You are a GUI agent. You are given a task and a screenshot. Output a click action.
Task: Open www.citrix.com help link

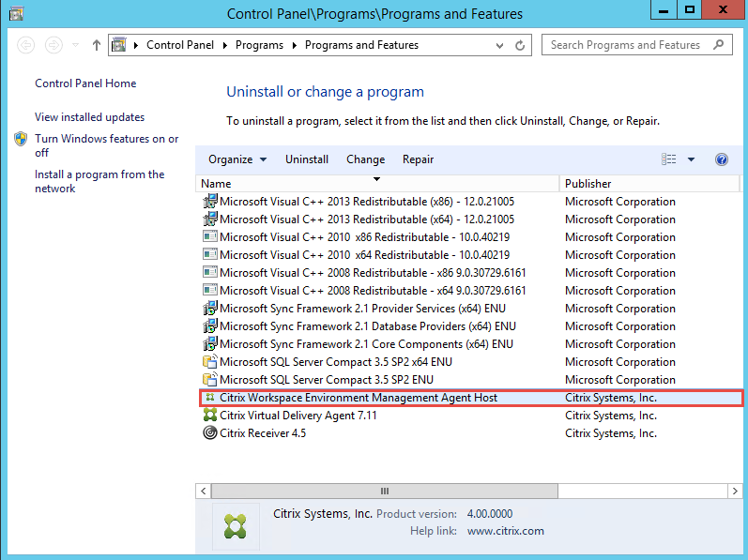tap(506, 531)
